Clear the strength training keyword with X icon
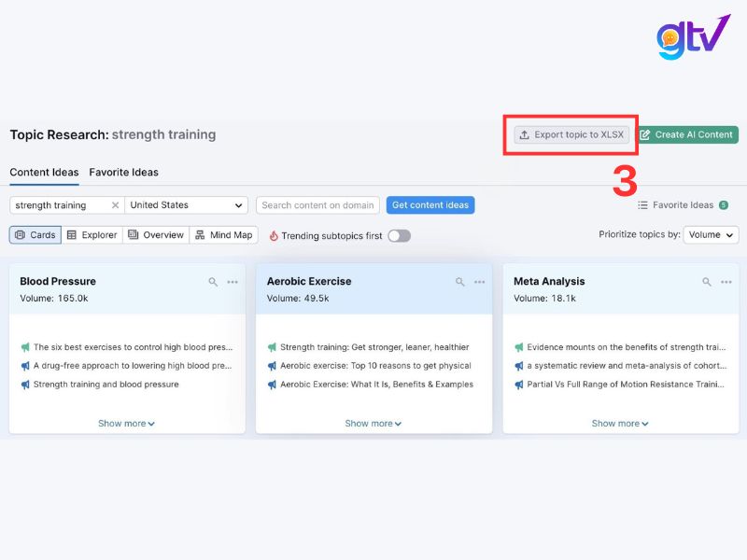 coord(116,205)
